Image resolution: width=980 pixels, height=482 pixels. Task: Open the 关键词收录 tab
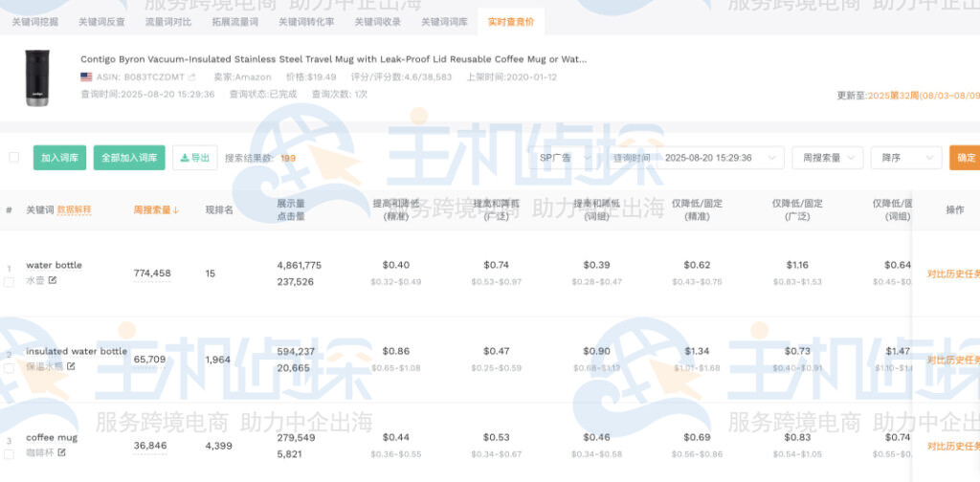(x=377, y=22)
